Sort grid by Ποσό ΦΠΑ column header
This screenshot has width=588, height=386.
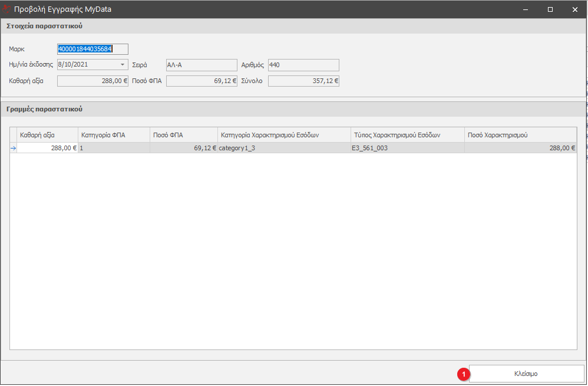(183, 135)
